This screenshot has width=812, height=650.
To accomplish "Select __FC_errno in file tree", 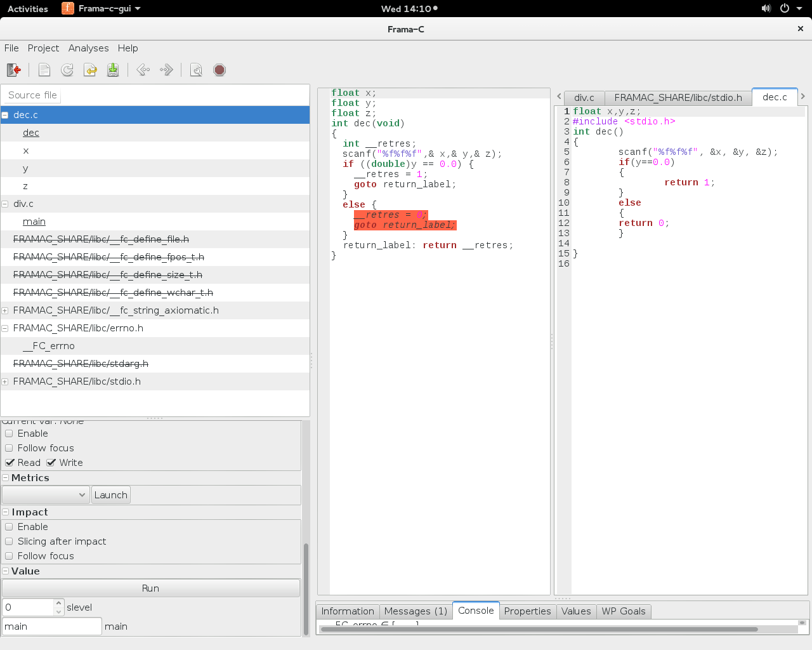I will [49, 346].
